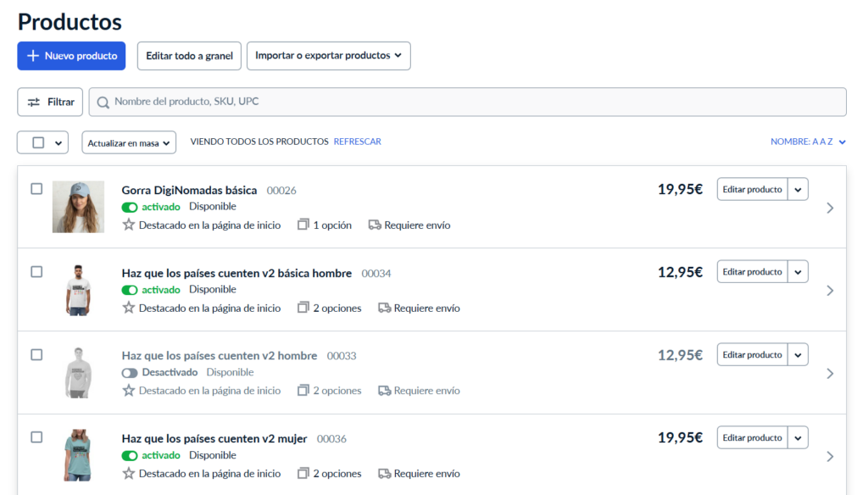Expand the select-all checkbox dropdown arrow
The height and width of the screenshot is (495, 868).
(58, 143)
